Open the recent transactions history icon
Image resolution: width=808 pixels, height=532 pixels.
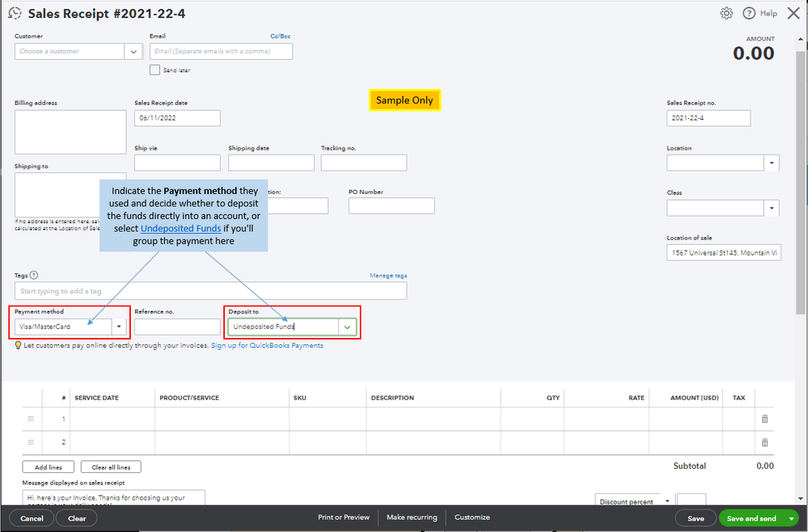[15, 14]
